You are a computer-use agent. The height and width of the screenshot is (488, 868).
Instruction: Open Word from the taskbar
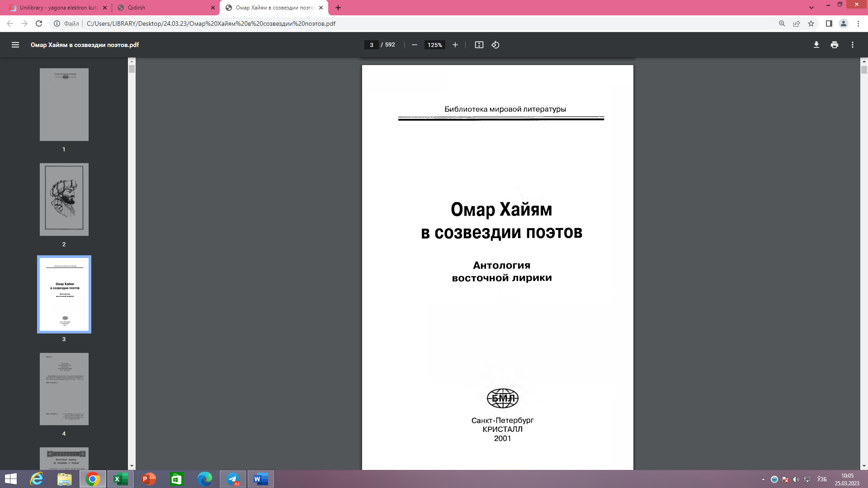[261, 479]
